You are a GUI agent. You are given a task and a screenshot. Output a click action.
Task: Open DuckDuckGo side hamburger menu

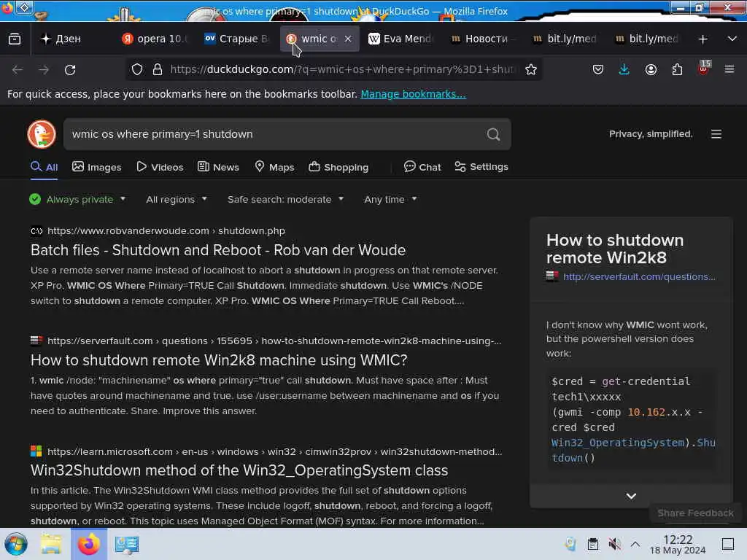click(716, 134)
